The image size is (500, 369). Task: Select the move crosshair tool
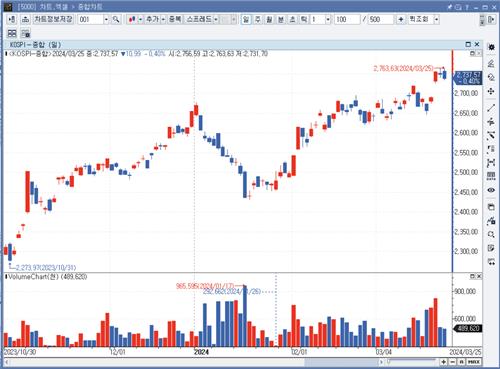coord(491,91)
